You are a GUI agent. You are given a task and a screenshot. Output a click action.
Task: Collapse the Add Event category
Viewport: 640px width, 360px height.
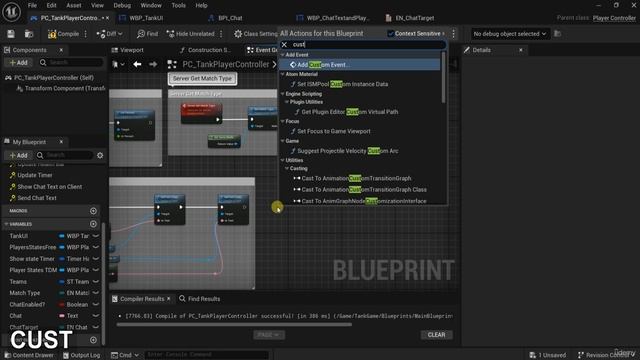[282, 55]
